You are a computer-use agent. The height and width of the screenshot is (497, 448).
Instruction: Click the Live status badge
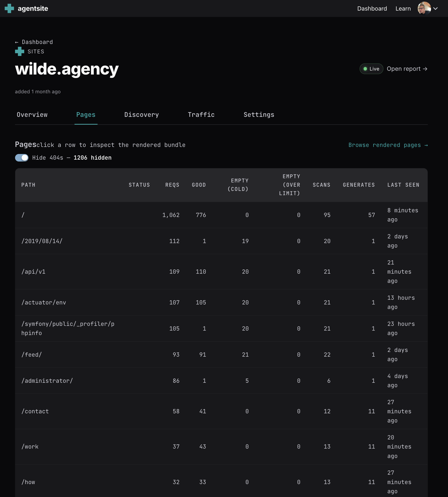(371, 69)
